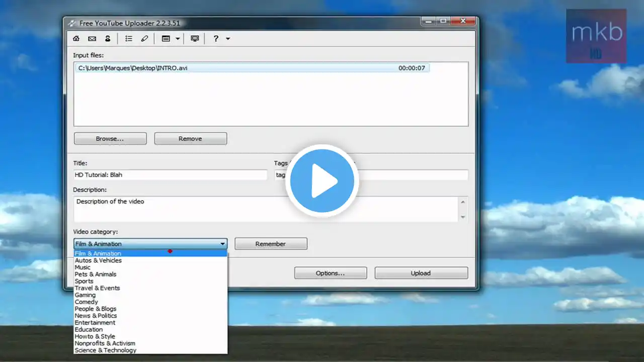644x362 pixels.
Task: Click the envelope mail icon
Action: point(92,39)
